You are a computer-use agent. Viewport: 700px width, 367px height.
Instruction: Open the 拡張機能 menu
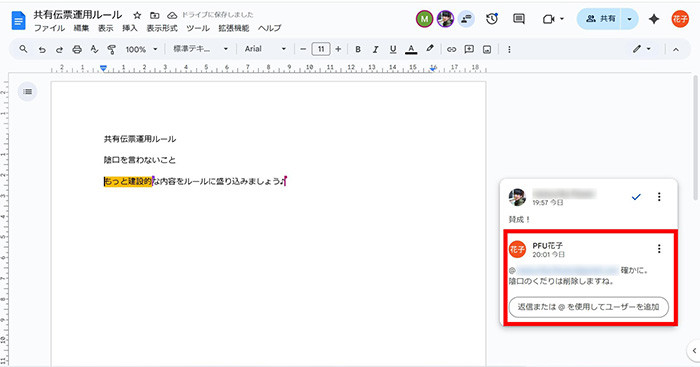pyautogui.click(x=234, y=28)
